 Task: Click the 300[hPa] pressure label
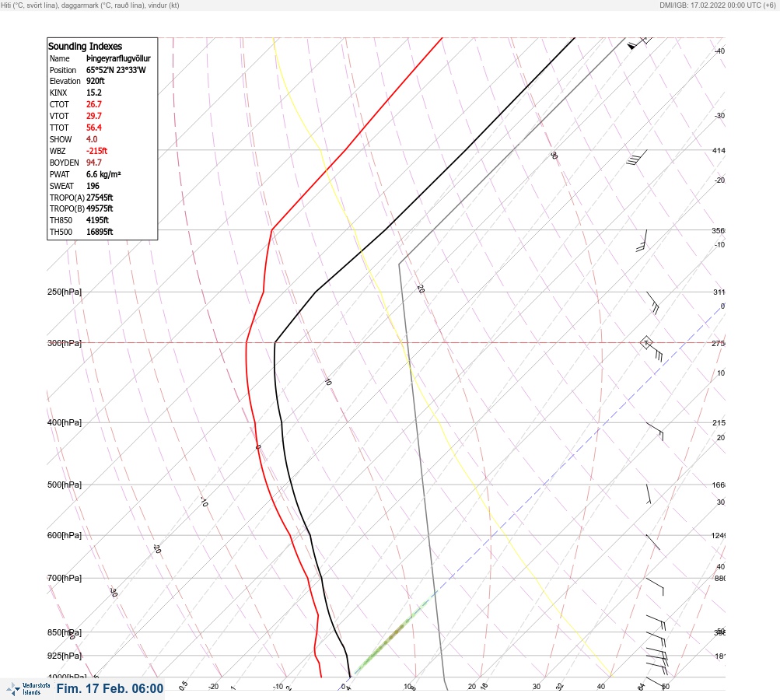pyautogui.click(x=65, y=343)
